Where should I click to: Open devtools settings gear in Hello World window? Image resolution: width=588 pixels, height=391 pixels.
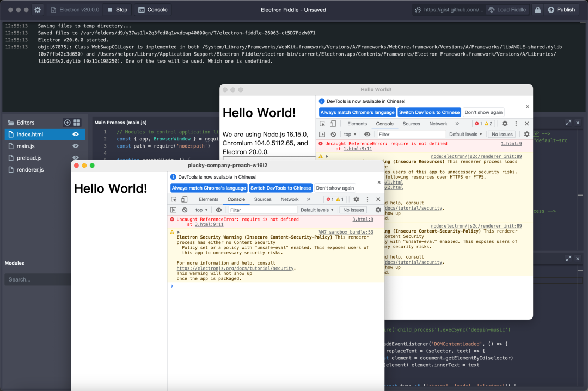tap(505, 124)
